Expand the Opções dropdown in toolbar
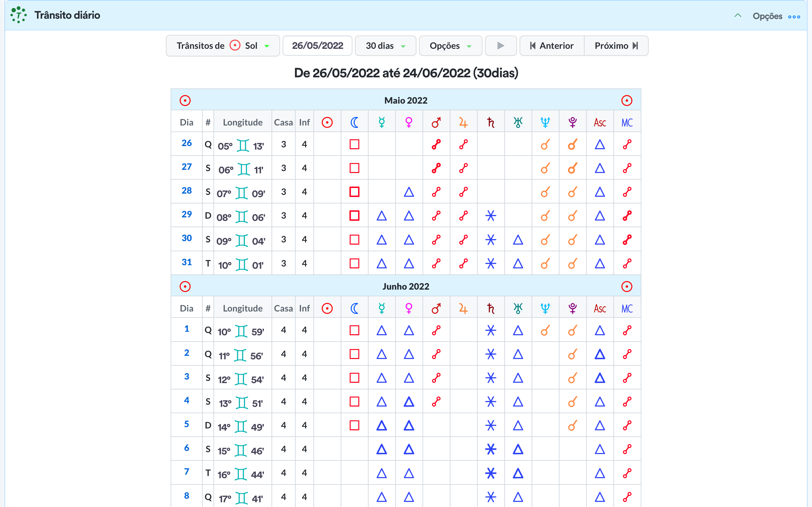812x507 pixels. 450,46
